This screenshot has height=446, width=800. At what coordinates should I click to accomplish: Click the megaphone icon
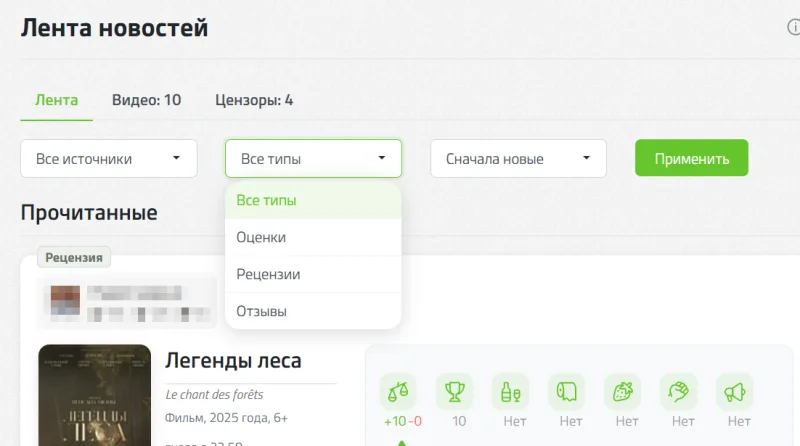pos(735,392)
